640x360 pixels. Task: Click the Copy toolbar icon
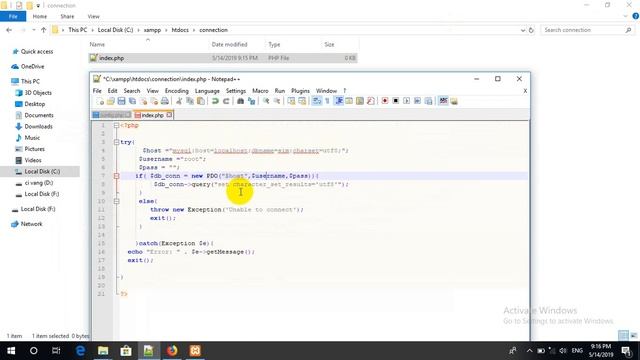pos(190,101)
